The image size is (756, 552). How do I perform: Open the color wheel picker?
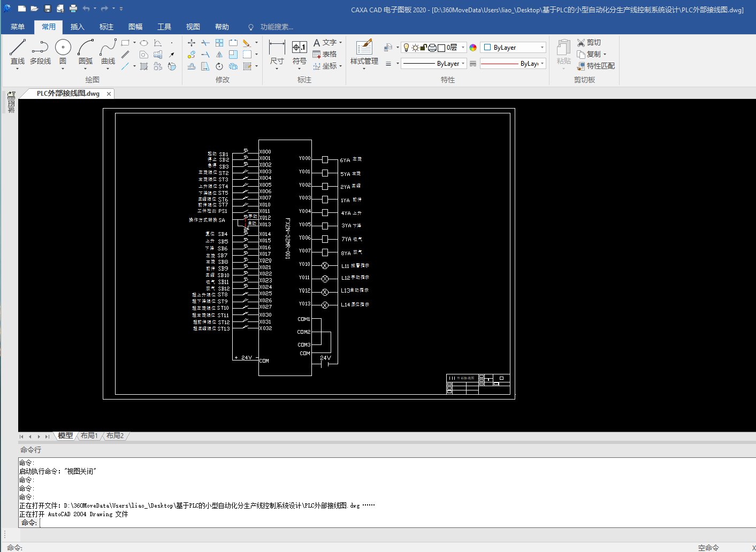click(473, 48)
